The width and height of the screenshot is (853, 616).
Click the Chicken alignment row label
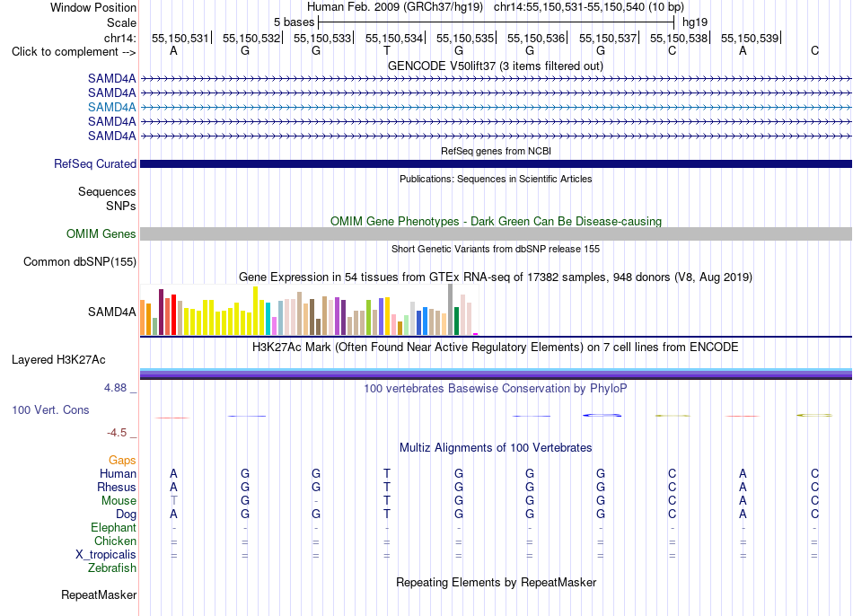[115, 541]
